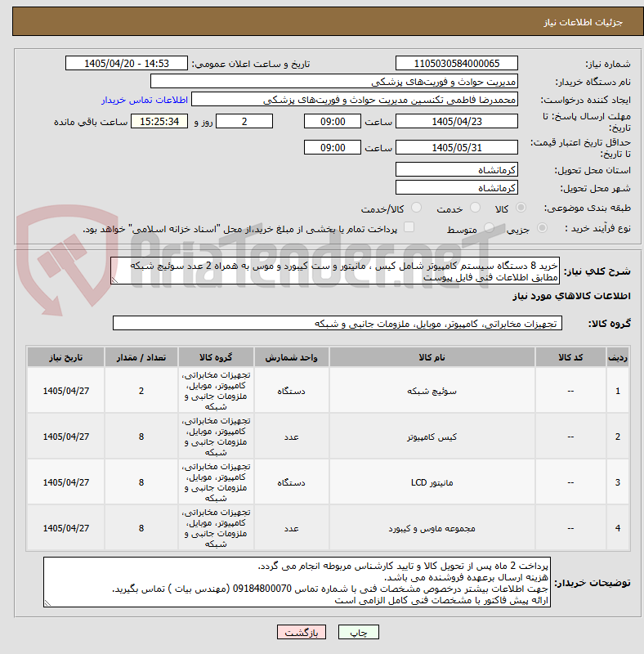
Task: Click buyer organization name field
Action: pyautogui.click(x=334, y=81)
